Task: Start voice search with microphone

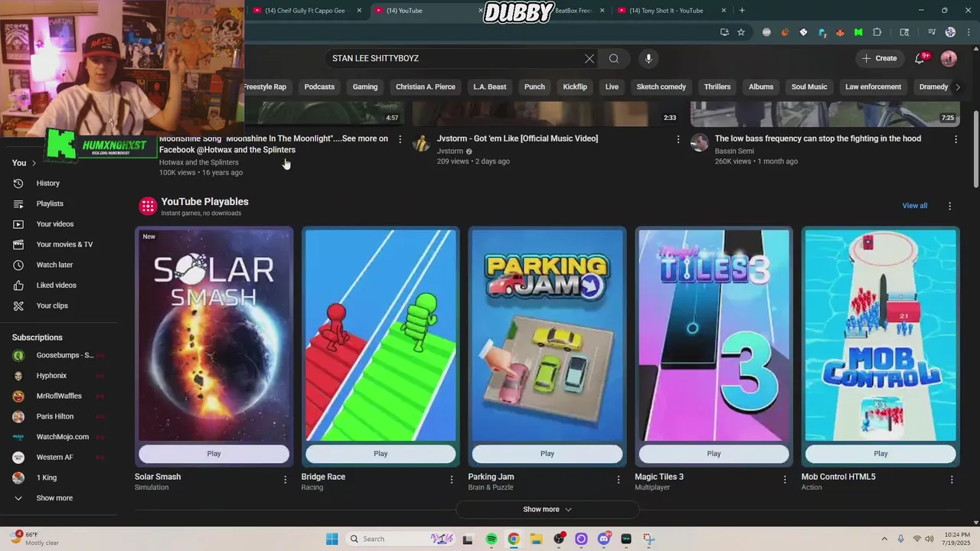Action: coord(648,58)
